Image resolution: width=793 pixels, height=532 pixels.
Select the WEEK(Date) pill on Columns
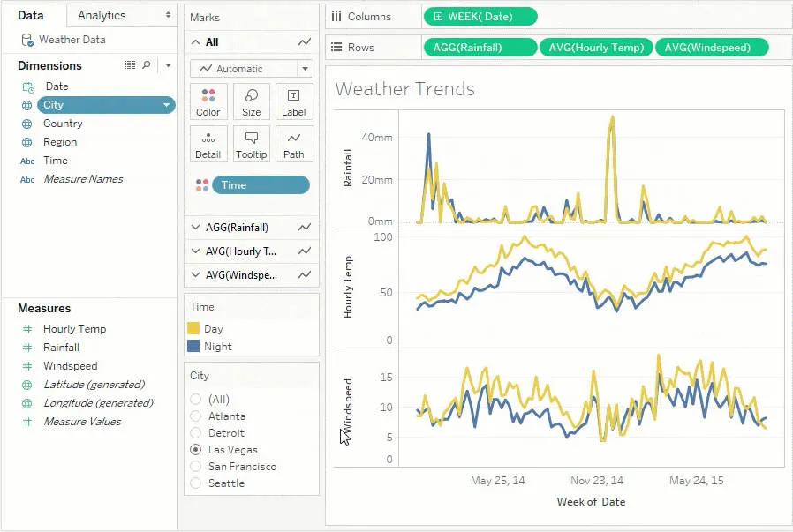(x=480, y=17)
